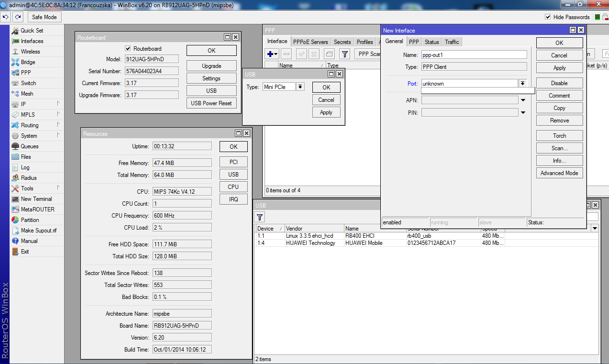
Task: Click the Name field containing ppp-out1
Action: pos(474,55)
